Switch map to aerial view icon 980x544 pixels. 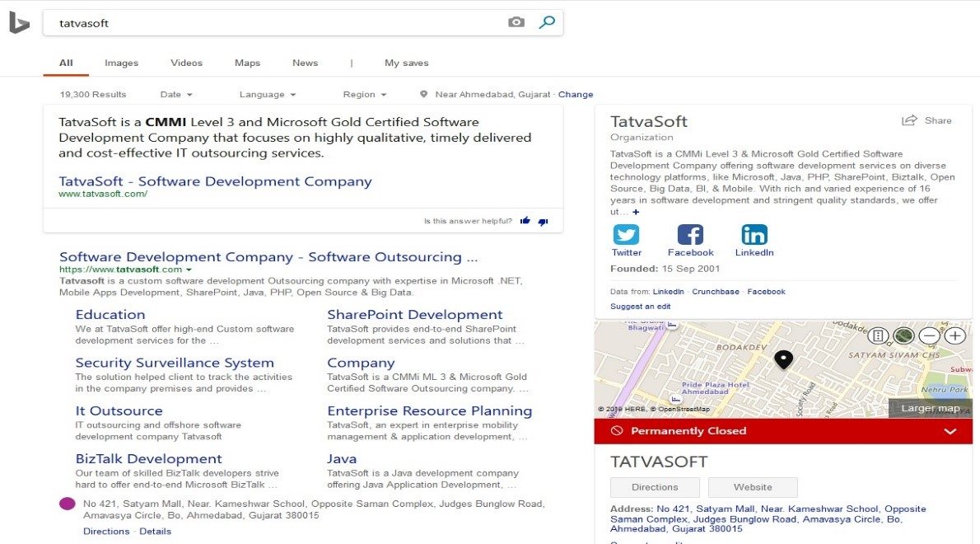[903, 335]
